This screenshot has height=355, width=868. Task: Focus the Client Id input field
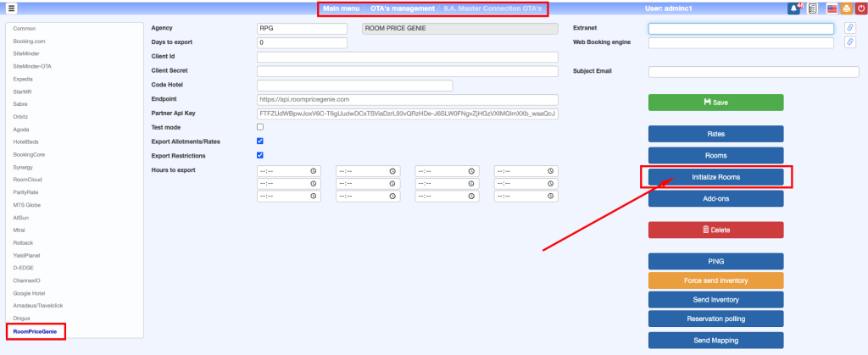[x=407, y=57]
